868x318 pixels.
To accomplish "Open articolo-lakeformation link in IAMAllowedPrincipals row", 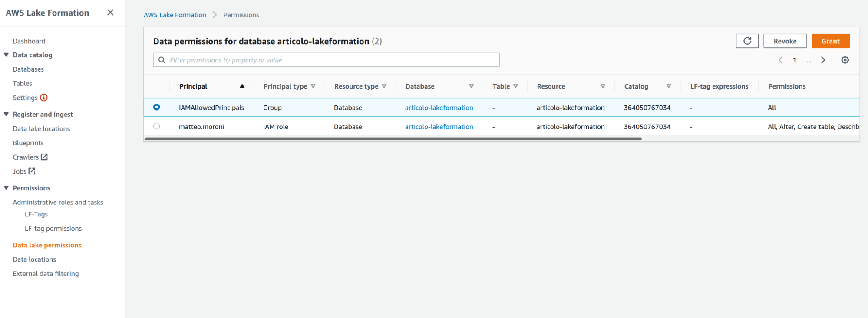I will [x=439, y=108].
